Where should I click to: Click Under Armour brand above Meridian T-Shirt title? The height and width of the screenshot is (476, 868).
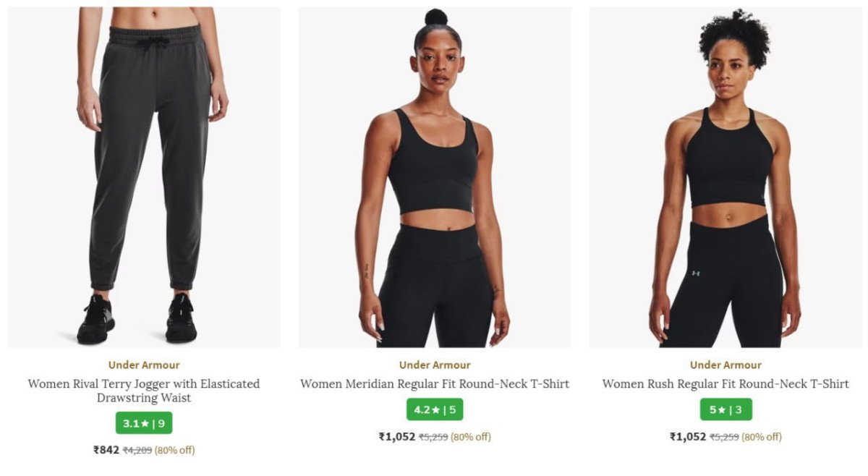click(x=435, y=365)
